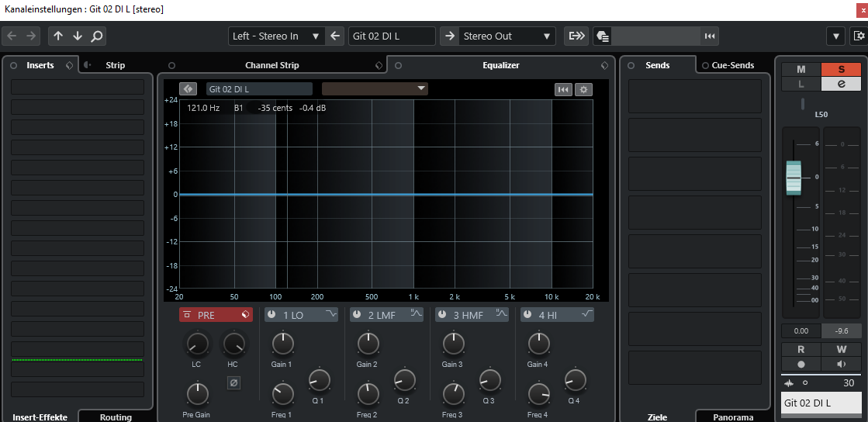
Task: Click the search channel magnifier icon
Action: [x=96, y=36]
